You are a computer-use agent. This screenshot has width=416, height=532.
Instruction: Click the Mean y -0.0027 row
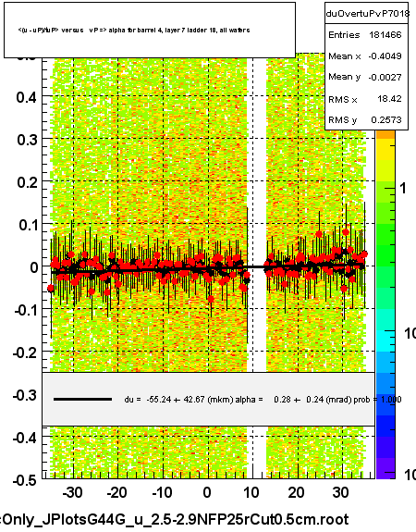click(x=366, y=77)
